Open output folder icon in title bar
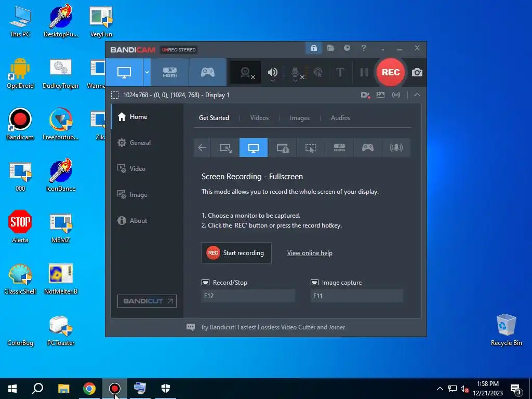Image resolution: width=532 pixels, height=399 pixels. (330, 48)
